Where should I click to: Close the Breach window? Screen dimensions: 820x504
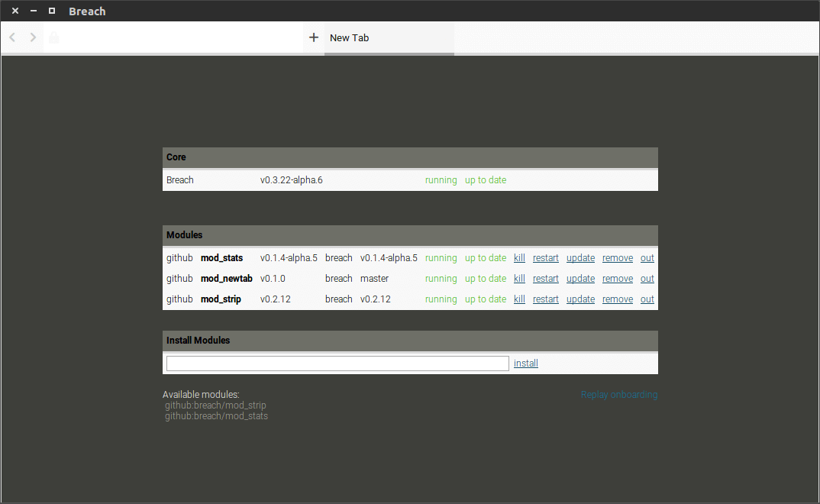tap(15, 11)
